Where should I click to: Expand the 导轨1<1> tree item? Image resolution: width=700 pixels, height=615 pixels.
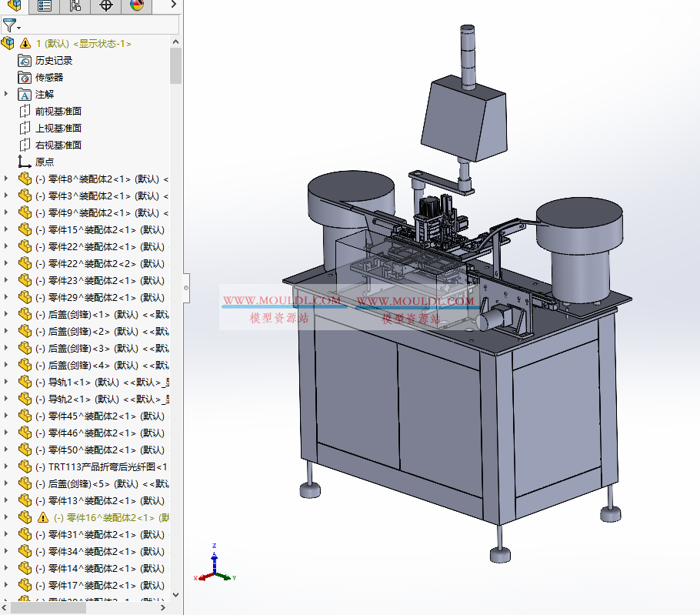pyautogui.click(x=5, y=382)
